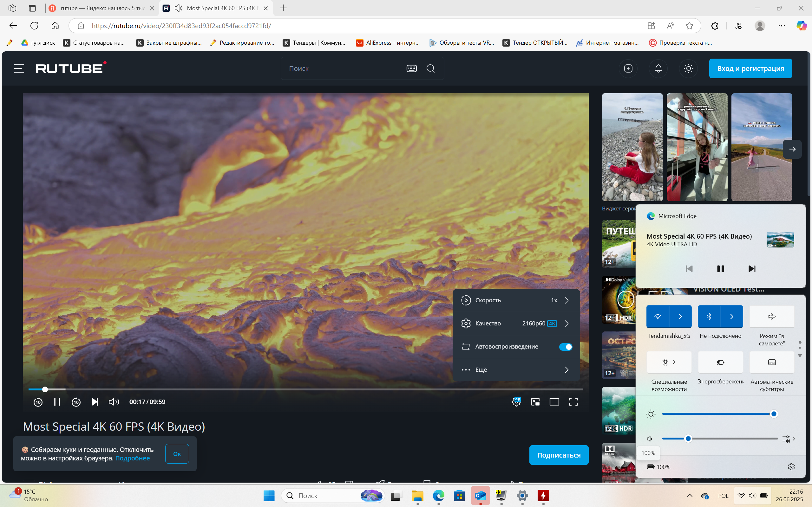Screen dimensions: 812x507
Task: Expand Bluetooth device list chevron
Action: click(731, 316)
